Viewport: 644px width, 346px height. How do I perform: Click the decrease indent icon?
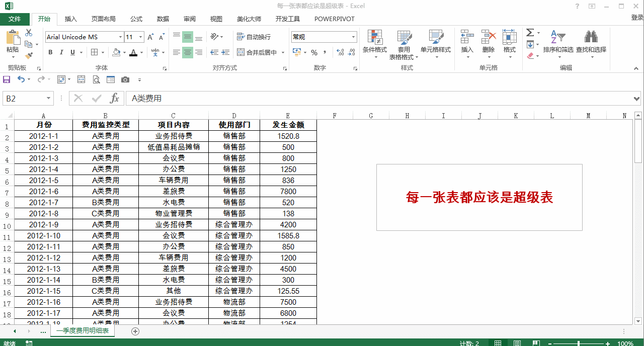coord(214,52)
